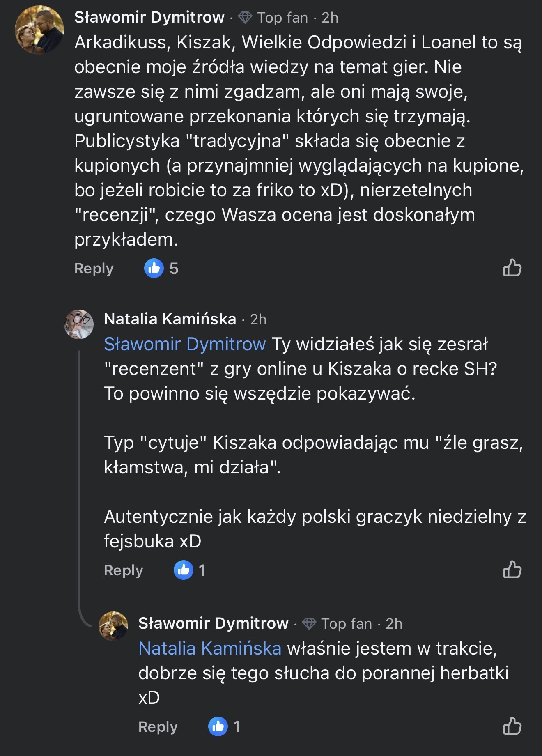This screenshot has width=542, height=756.
Task: Reply to Natalia Kamińska's comment
Action: coord(123,570)
